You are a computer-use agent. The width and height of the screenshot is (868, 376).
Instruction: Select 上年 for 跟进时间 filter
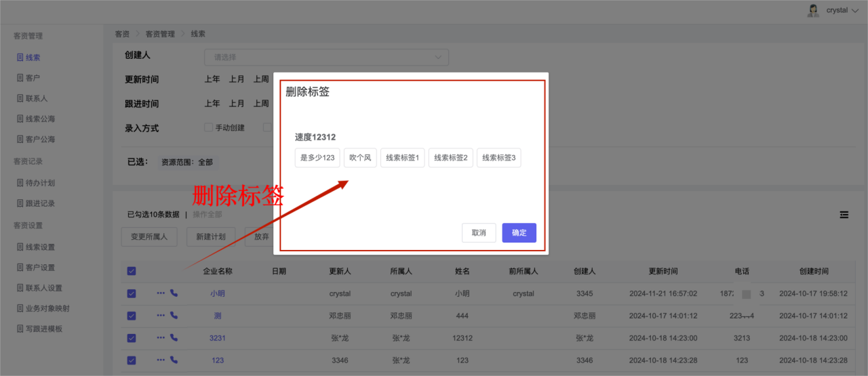coord(212,104)
